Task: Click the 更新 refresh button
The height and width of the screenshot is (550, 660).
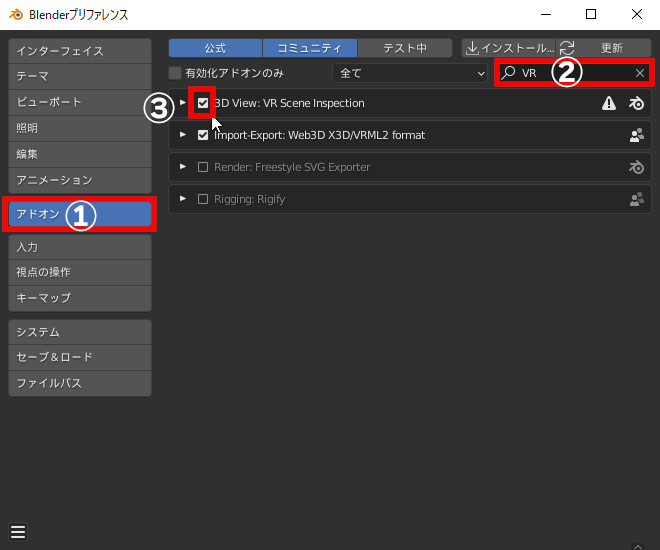Action: pyautogui.click(x=604, y=48)
